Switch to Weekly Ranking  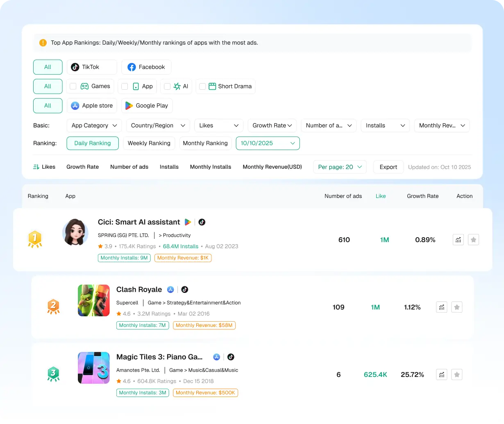click(x=149, y=143)
